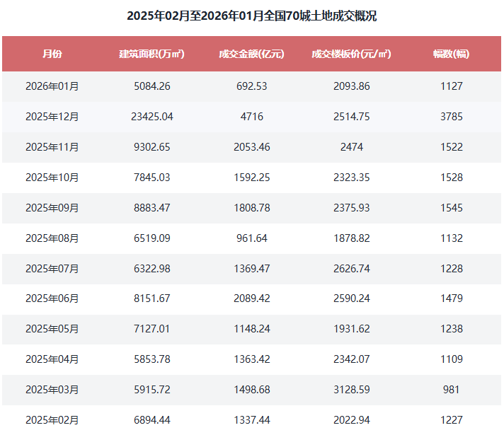
Task: Click building area value 23425.04
Action: tap(151, 117)
